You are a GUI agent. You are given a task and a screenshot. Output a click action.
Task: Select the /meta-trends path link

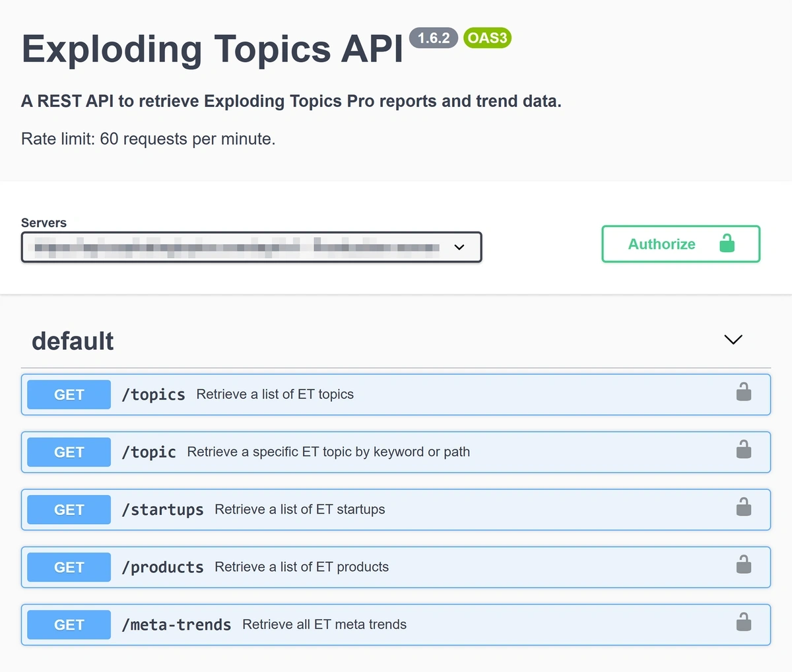(x=176, y=624)
